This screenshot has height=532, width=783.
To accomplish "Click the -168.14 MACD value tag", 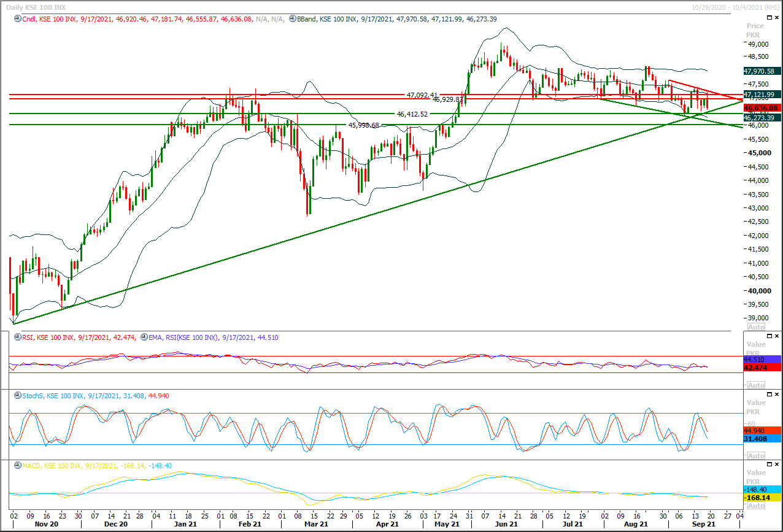I will click(x=762, y=498).
